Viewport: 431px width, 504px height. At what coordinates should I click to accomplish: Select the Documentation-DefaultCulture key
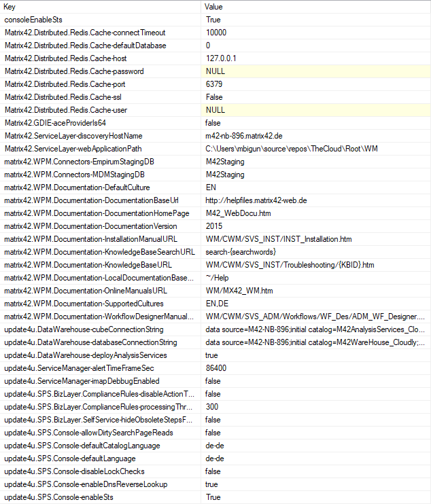(x=101, y=187)
